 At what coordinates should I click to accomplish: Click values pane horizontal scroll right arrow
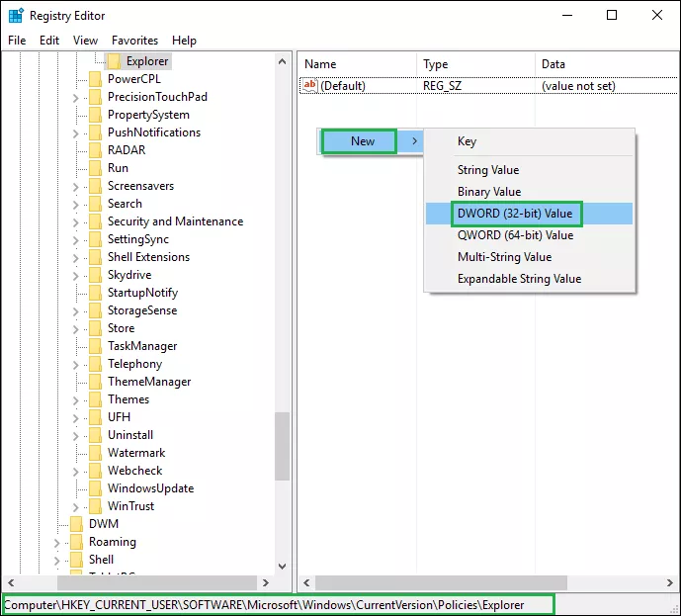pos(670,582)
